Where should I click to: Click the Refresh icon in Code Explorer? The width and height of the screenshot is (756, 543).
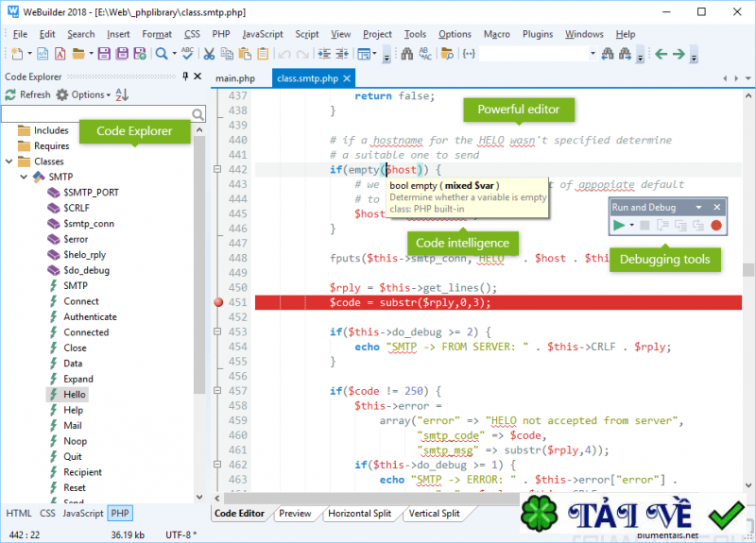(10, 94)
